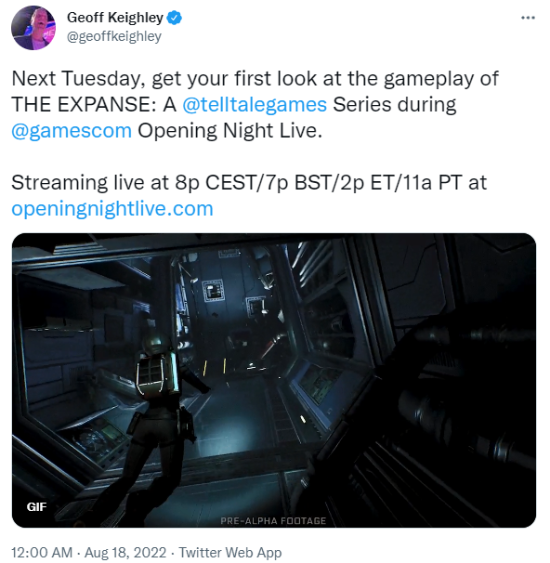Screen dimensions: 550x563
Task: Click the "Opening Night Live." text
Action: [230, 131]
